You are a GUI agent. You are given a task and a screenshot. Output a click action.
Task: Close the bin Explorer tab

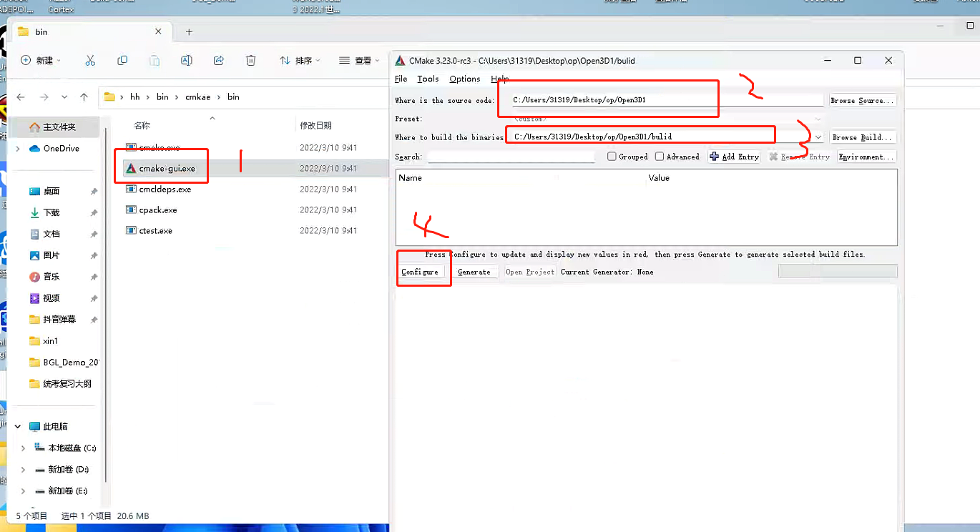[159, 32]
